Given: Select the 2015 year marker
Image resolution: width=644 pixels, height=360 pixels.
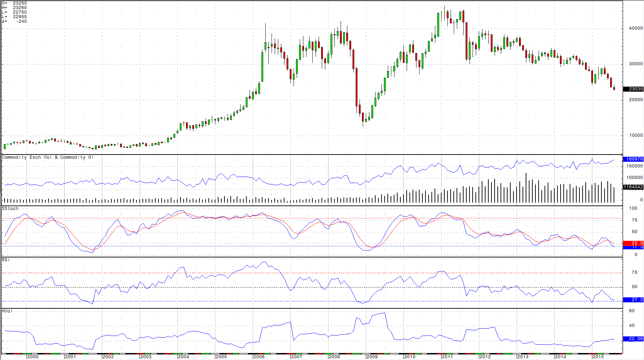Looking at the screenshot, I should click(x=598, y=357).
